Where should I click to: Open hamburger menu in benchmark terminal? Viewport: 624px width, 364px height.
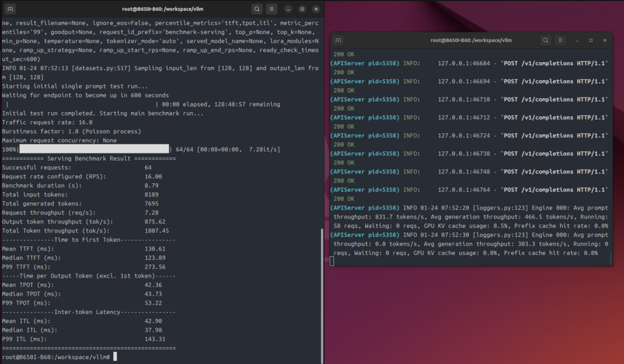coord(272,9)
